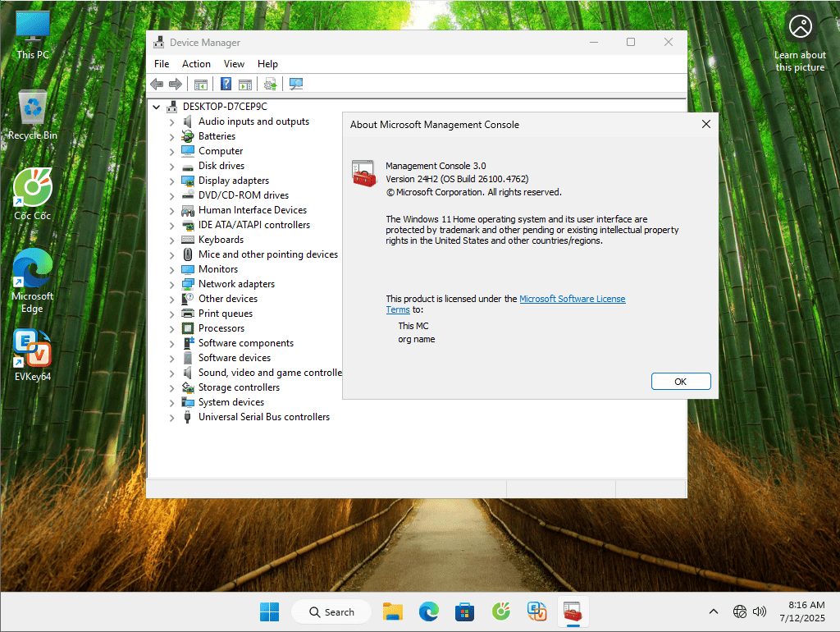Select the Computer category icon in tree
The image size is (840, 632).
coord(188,151)
